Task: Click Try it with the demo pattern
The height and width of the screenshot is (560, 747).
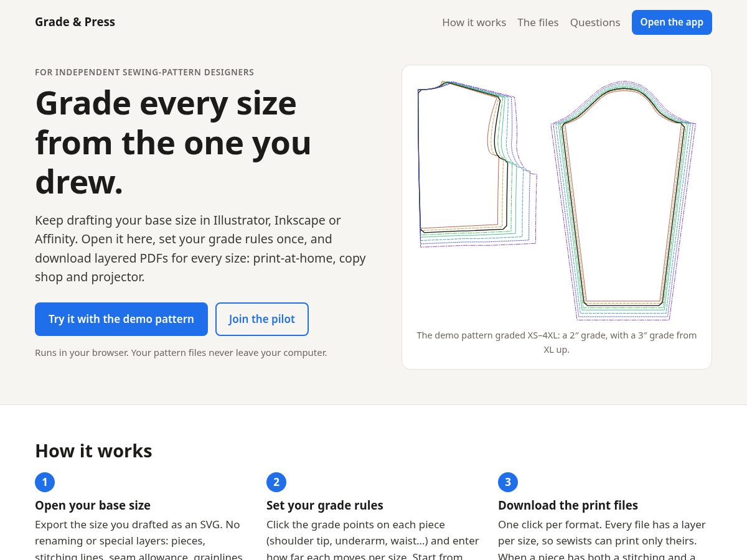Action: coord(121,319)
